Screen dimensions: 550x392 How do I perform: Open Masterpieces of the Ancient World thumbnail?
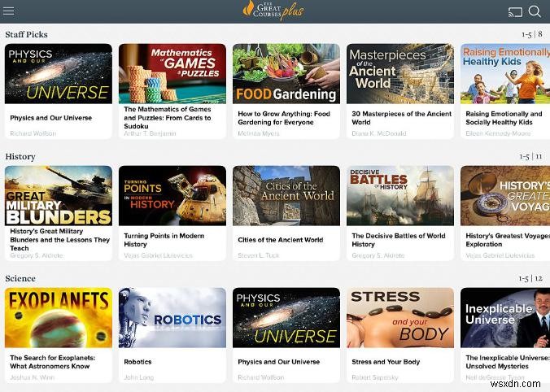click(x=400, y=74)
